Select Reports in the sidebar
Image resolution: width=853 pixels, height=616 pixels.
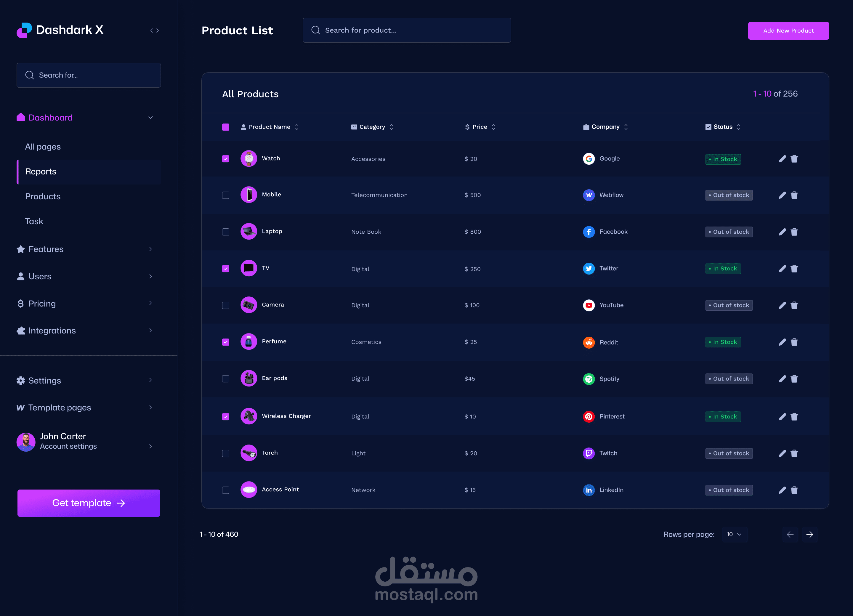pos(41,171)
